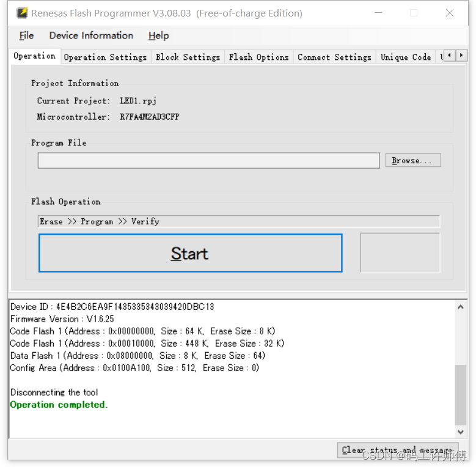
Task: Click the Data Flash 1 log line
Action: click(x=137, y=356)
